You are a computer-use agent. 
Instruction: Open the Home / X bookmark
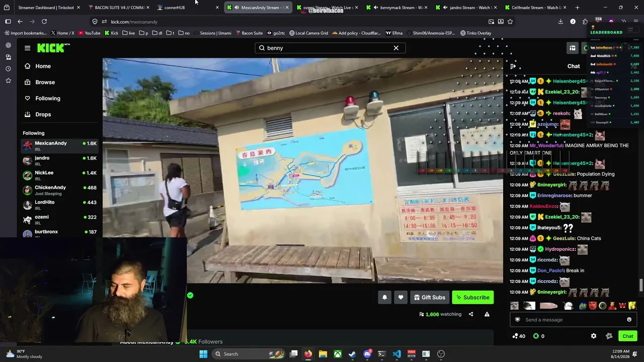tap(62, 33)
